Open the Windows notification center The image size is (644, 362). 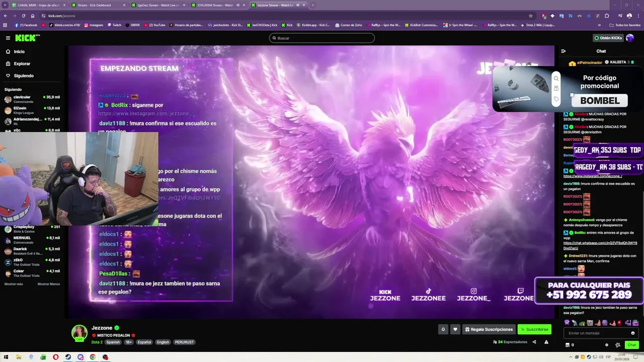(635, 357)
